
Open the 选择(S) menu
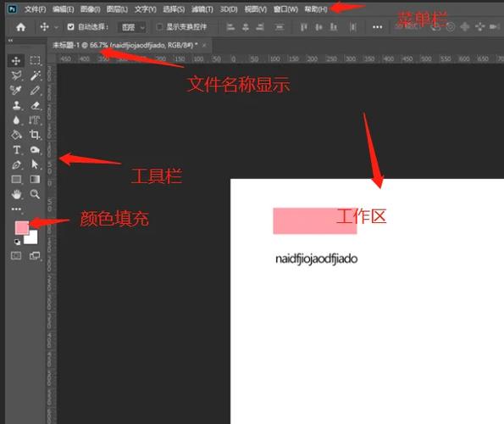(174, 9)
